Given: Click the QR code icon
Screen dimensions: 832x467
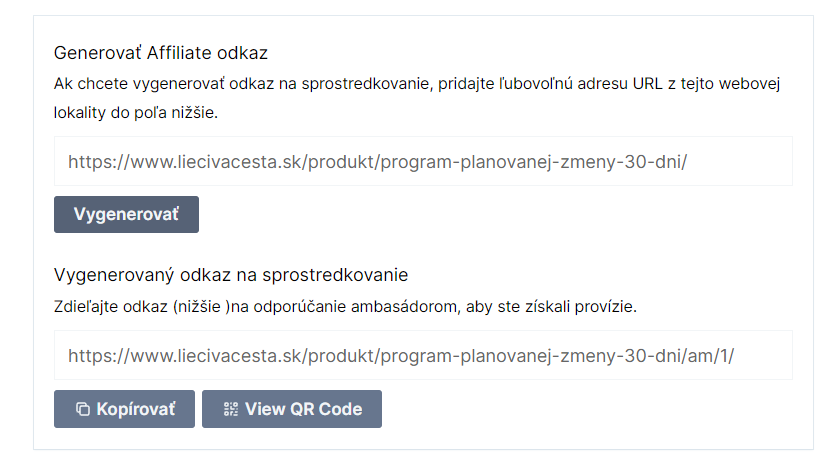Looking at the screenshot, I should [x=231, y=409].
